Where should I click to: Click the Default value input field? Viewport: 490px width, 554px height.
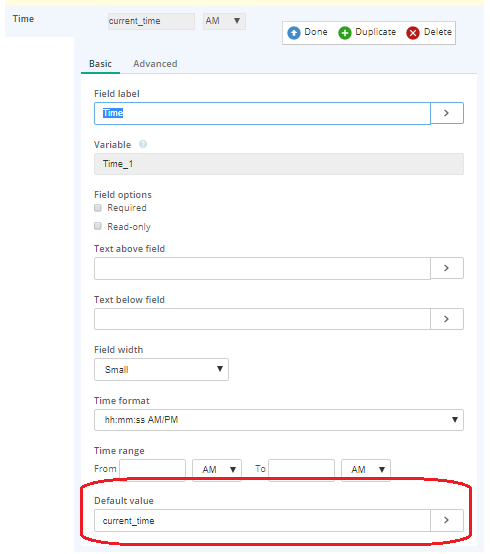(262, 520)
